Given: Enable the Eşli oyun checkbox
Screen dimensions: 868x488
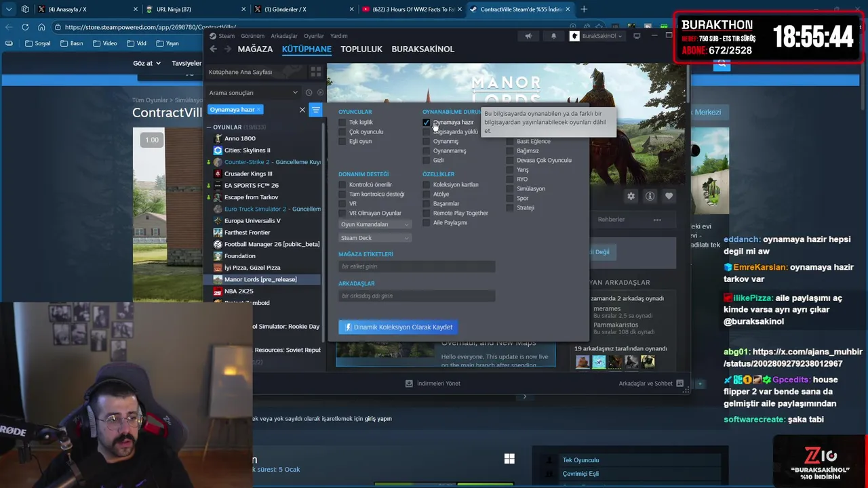Looking at the screenshot, I should click(x=342, y=142).
